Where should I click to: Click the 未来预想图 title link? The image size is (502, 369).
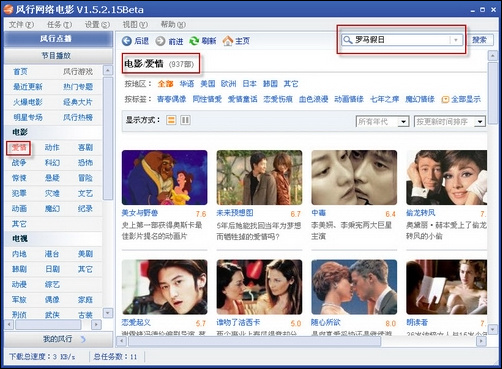235,213
